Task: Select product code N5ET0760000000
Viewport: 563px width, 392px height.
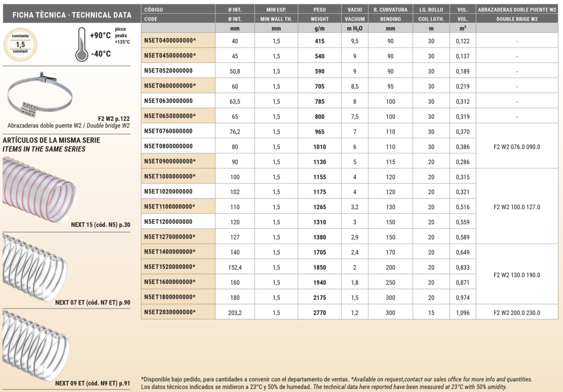Action: (x=168, y=131)
